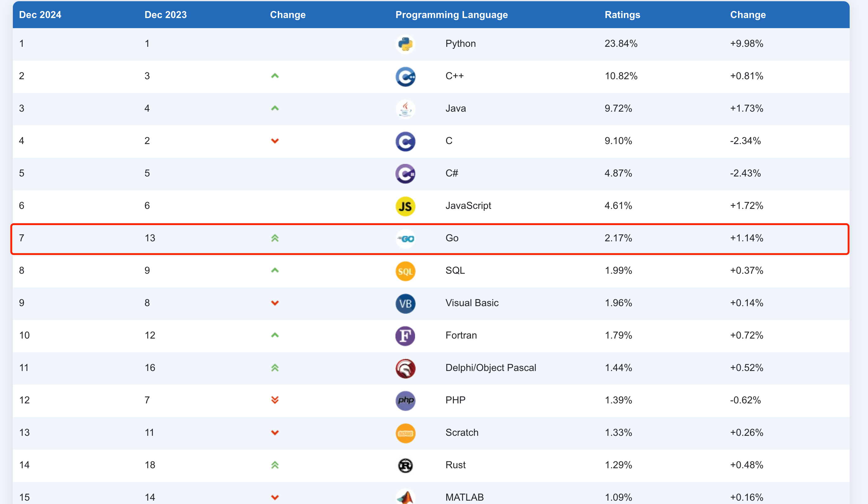
Task: Click the Go gopher logo icon
Action: [x=405, y=239]
